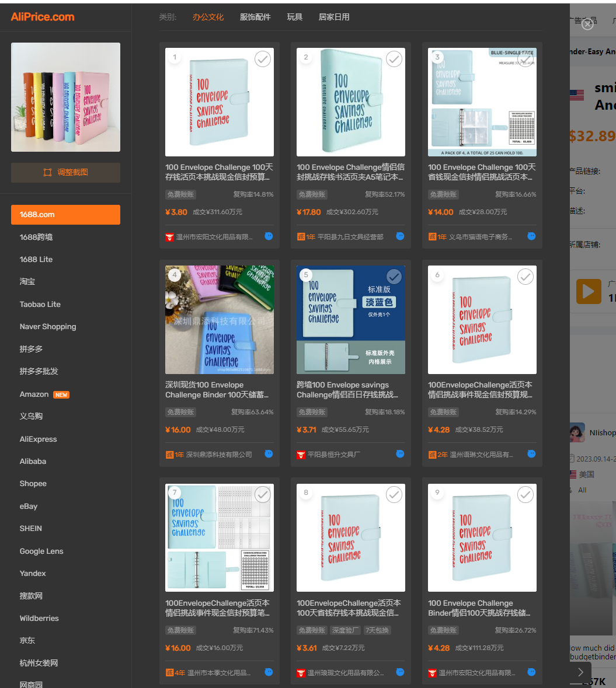Check the select circle on product 9

coord(525,494)
